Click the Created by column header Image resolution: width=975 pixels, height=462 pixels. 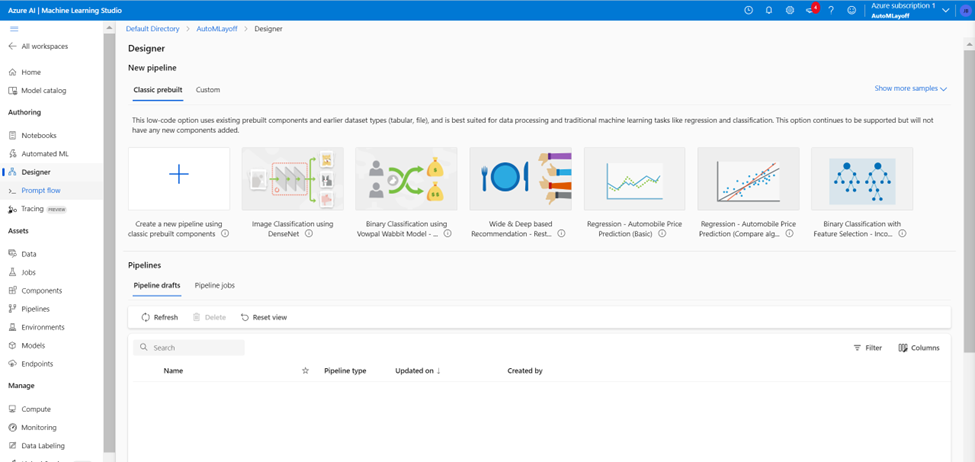click(x=525, y=371)
